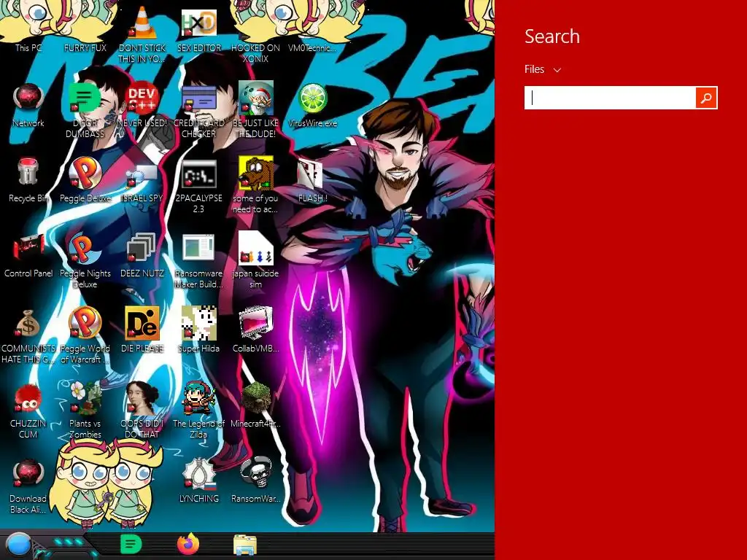Select COMMUNISTS HATE THIS money bag icon
747x560 pixels.
point(28,336)
